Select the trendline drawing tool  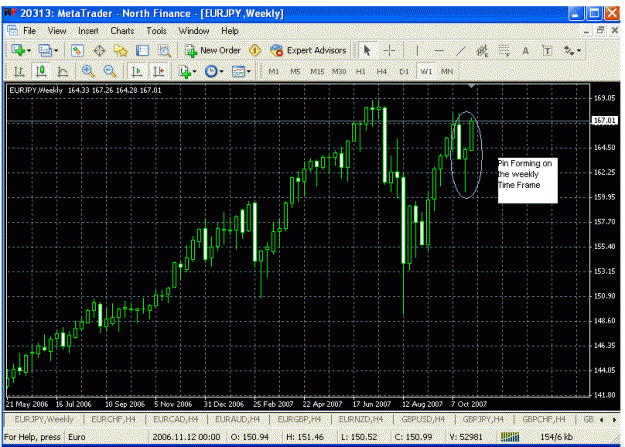pos(461,50)
